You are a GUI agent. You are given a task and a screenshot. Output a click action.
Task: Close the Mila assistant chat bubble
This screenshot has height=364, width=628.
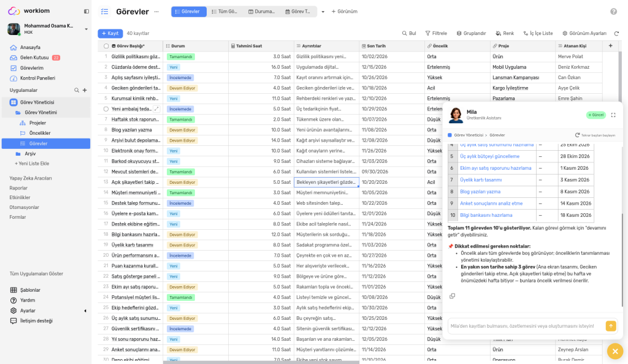click(x=615, y=352)
